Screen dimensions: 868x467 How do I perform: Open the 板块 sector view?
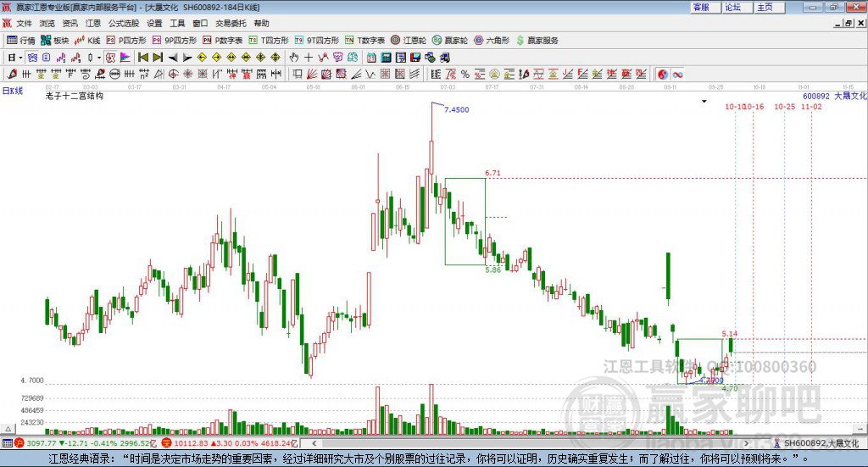54,41
